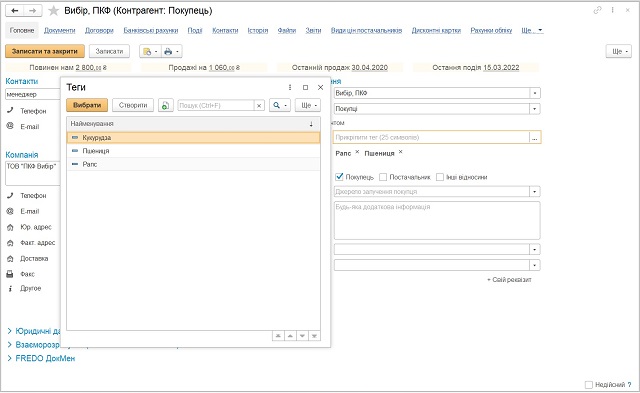This screenshot has width=640, height=393.
Task: Check the Постачальник checkbox
Action: (x=383, y=177)
